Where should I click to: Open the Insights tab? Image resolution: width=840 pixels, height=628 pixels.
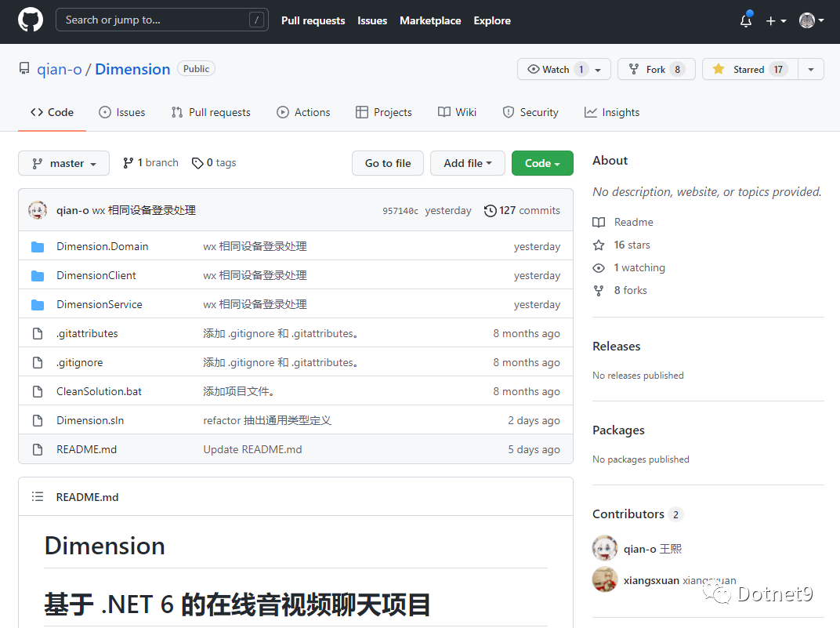tap(612, 112)
